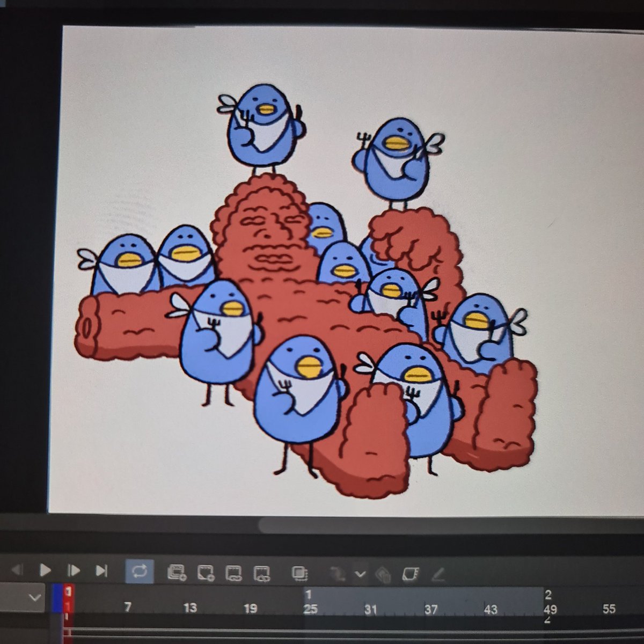Jump to the last frame
The height and width of the screenshot is (644, 644).
pyautogui.click(x=102, y=572)
